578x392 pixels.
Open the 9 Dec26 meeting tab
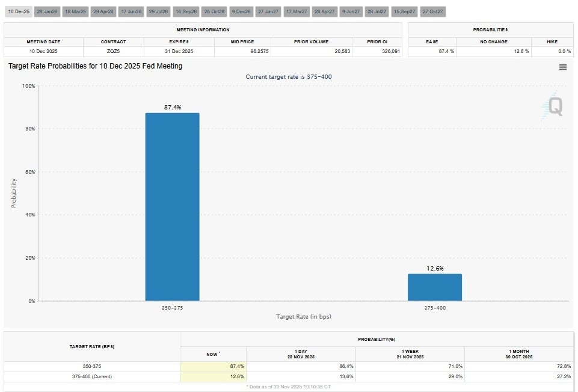click(x=241, y=11)
